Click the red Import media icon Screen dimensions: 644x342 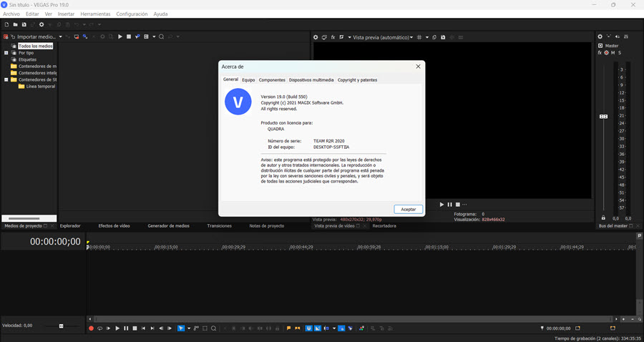pos(6,36)
